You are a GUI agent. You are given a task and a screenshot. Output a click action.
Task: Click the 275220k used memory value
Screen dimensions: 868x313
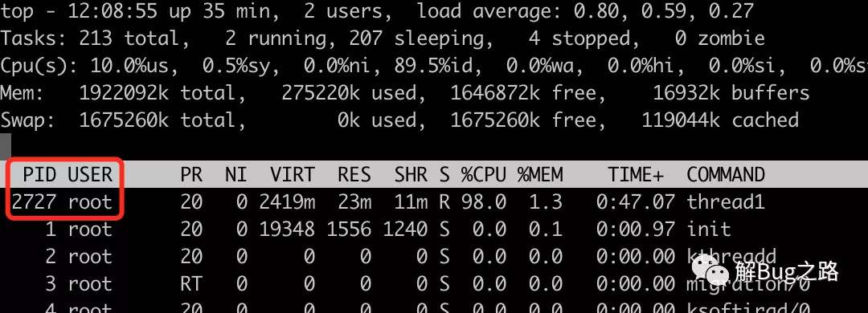(349, 93)
